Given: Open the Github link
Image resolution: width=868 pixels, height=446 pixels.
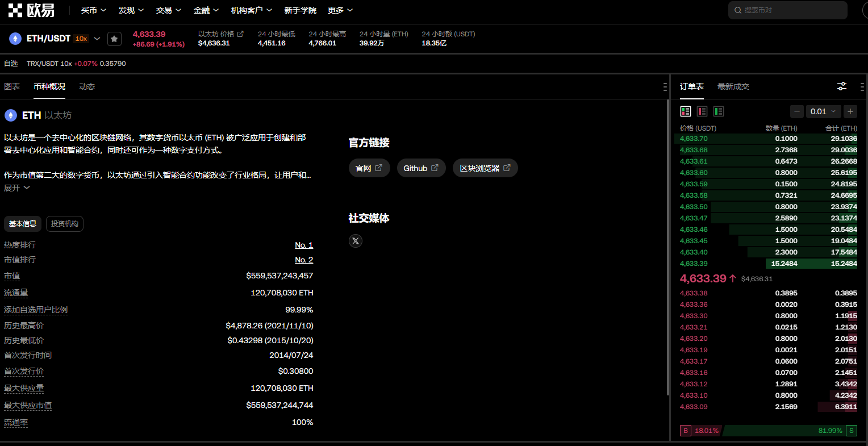Looking at the screenshot, I should click(x=421, y=168).
